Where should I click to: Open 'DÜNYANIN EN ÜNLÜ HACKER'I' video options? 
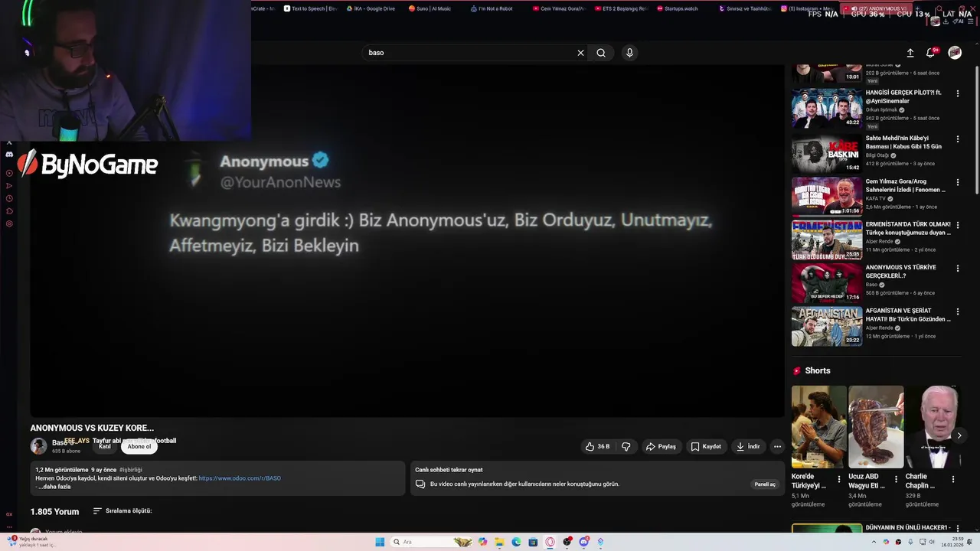click(957, 528)
